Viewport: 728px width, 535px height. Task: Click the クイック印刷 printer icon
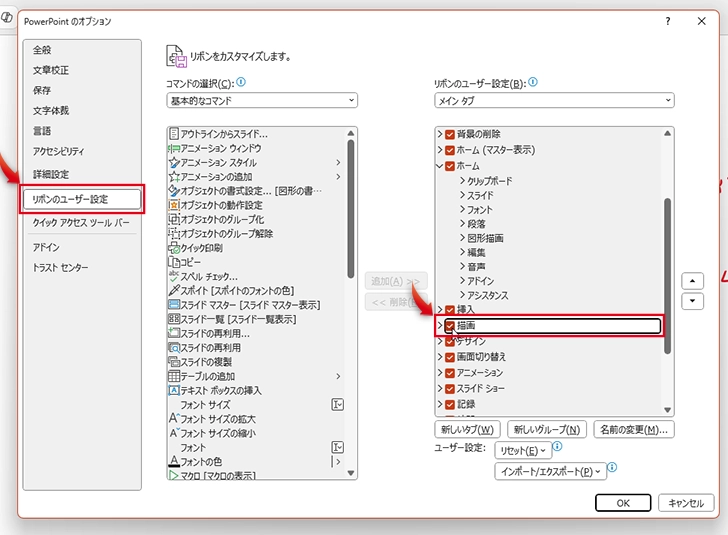(x=174, y=248)
